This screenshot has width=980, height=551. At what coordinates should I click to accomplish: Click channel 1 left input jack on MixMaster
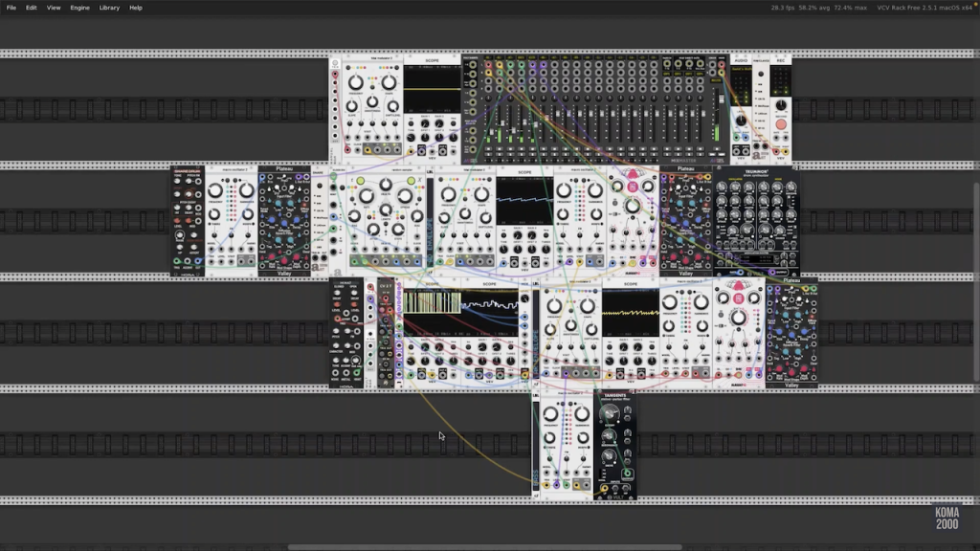coord(488,65)
